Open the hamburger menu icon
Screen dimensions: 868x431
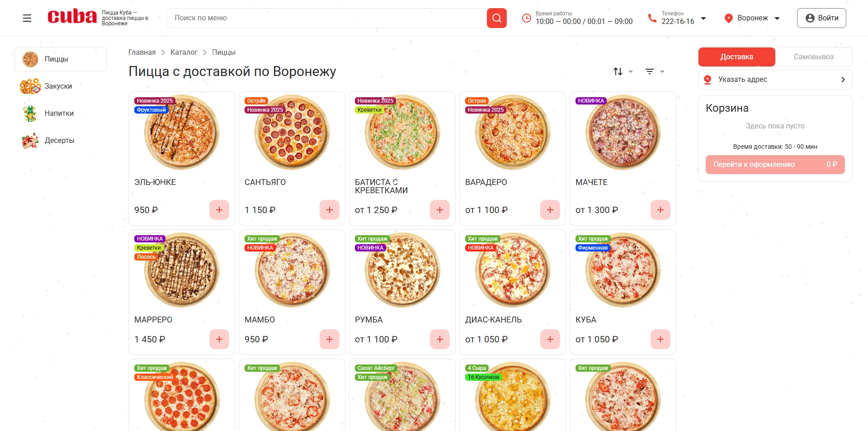coord(27,18)
